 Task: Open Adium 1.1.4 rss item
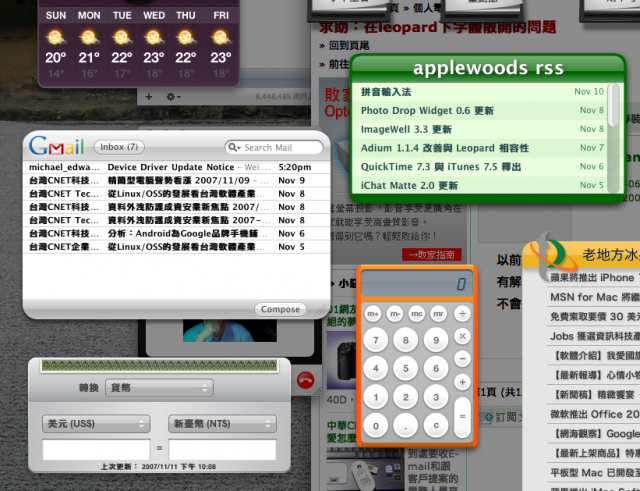478,148
